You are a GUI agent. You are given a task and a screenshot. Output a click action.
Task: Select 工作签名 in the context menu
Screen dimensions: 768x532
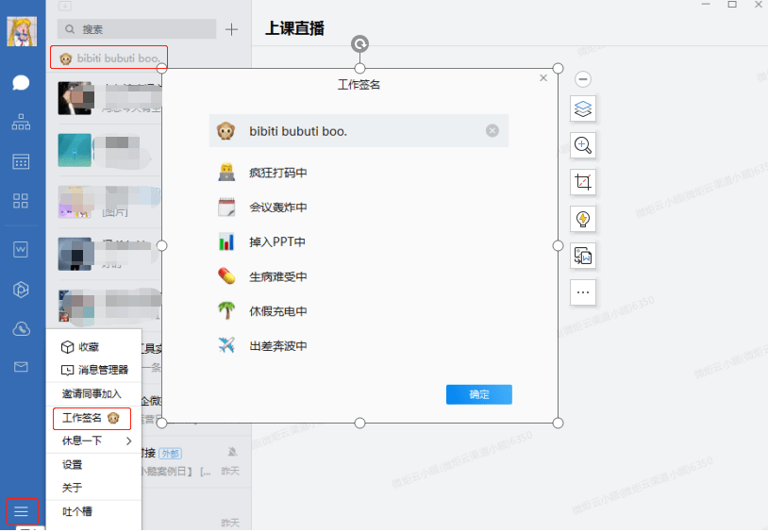click(91, 418)
